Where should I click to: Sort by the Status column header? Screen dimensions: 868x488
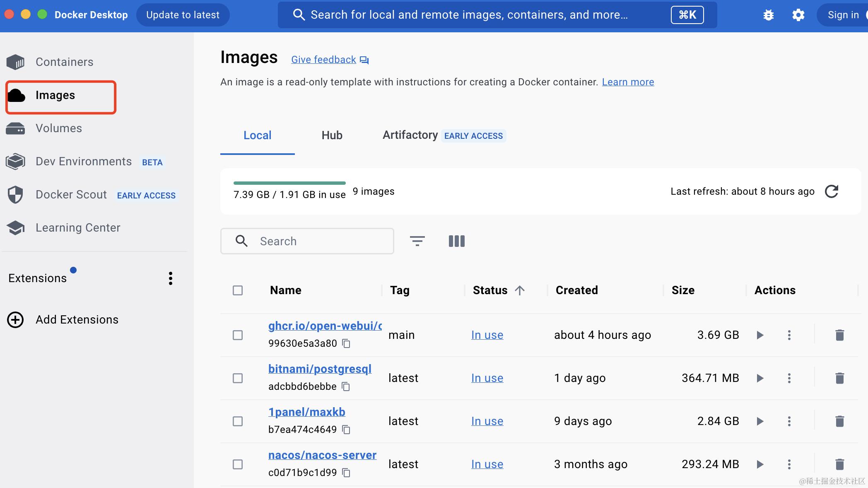tap(490, 290)
